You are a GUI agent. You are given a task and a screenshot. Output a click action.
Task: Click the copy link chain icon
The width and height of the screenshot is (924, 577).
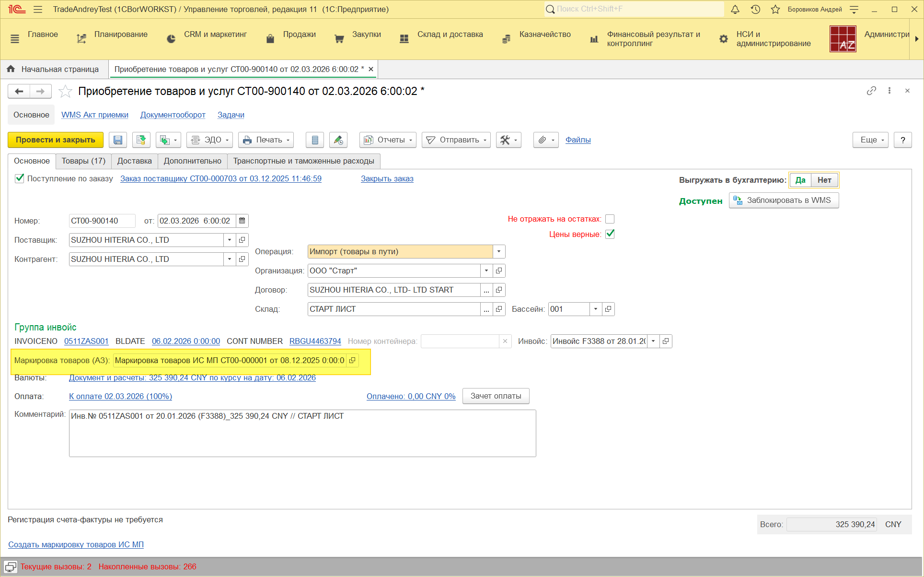tap(871, 91)
